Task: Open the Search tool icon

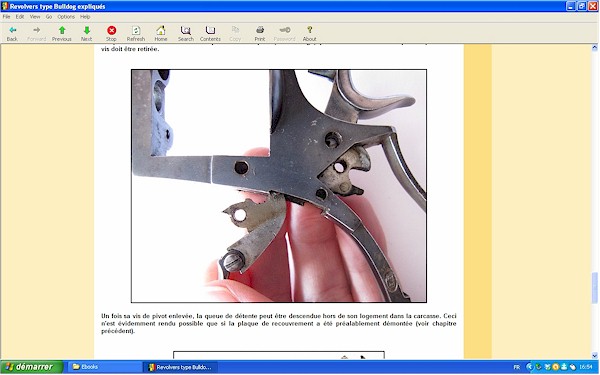Action: click(x=186, y=30)
